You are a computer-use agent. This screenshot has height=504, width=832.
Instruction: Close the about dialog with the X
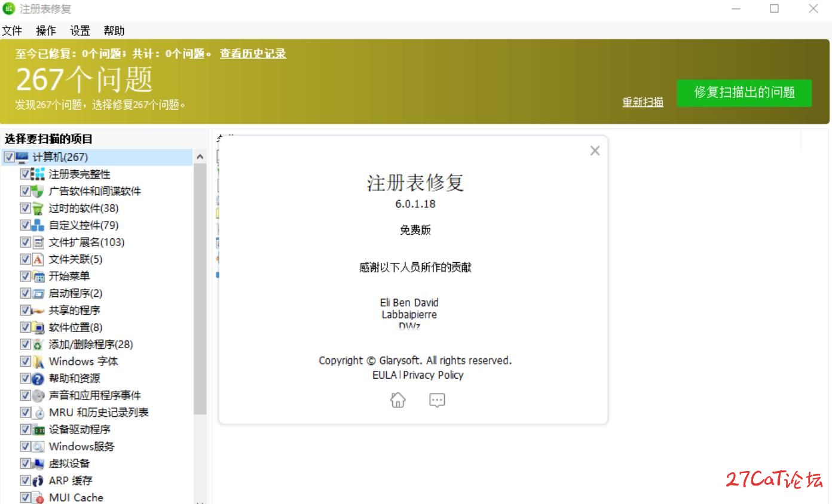594,151
